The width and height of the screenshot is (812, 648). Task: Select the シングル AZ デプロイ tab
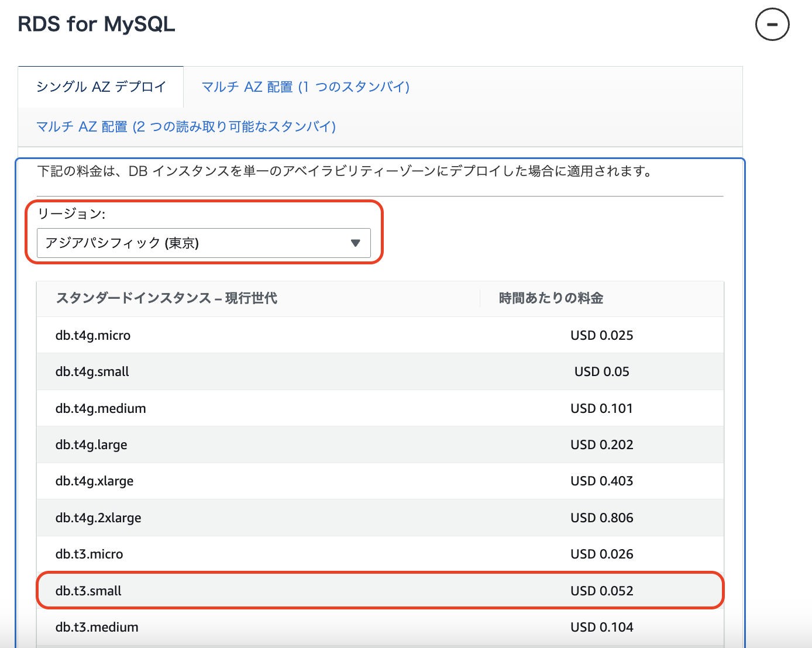pos(101,87)
